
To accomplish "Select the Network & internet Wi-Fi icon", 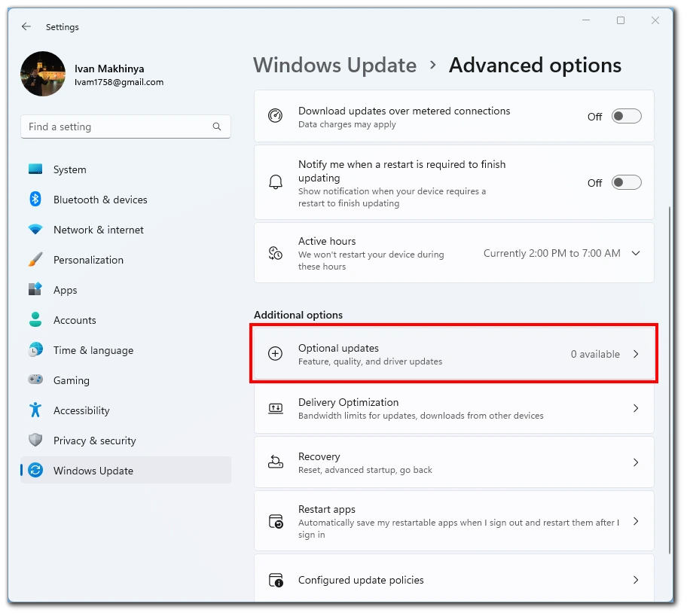I will tap(35, 230).
